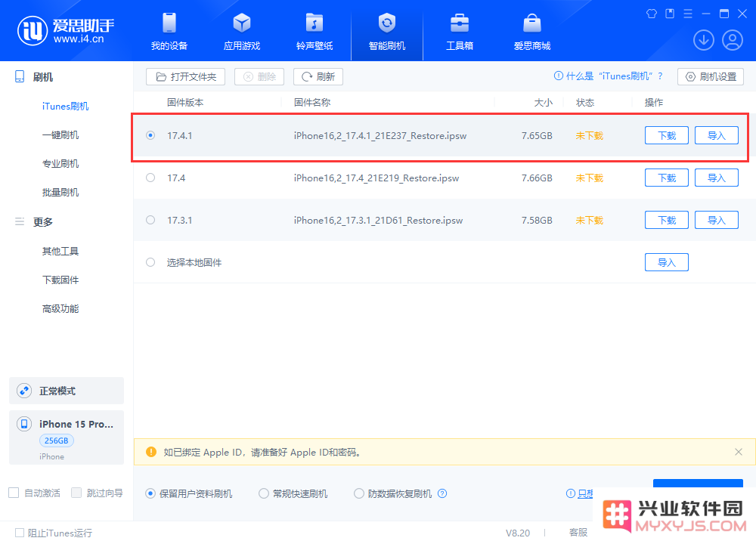Open the download manager arrow icon
The height and width of the screenshot is (544, 756).
point(703,40)
